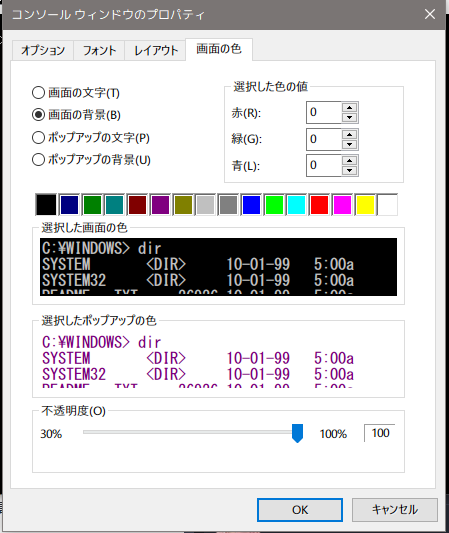
Task: Click the 選択した画面の色 label
Action: [x=84, y=228]
